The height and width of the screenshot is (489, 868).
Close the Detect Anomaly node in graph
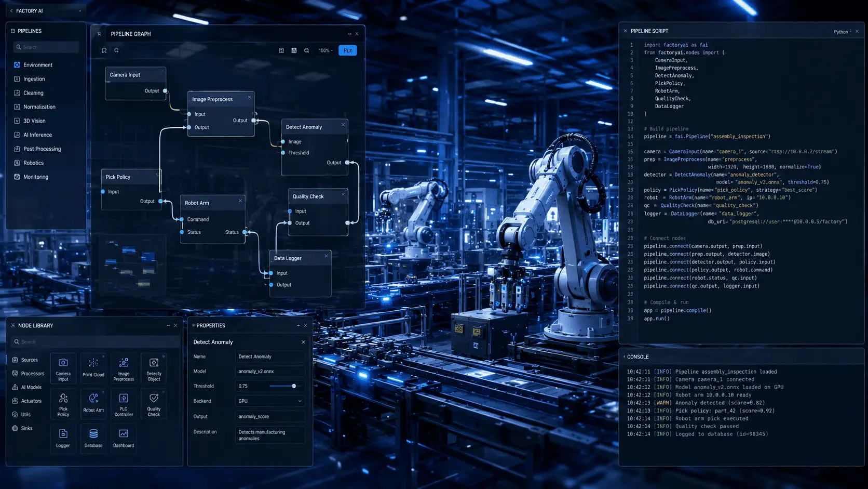(x=343, y=125)
